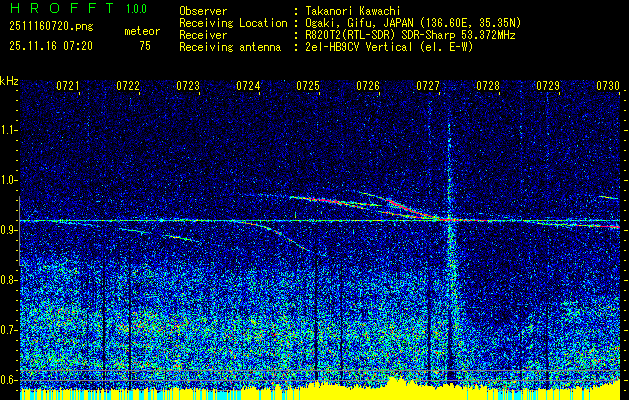Click the 0.9 frequency axis label
629x400 pixels.
8,230
